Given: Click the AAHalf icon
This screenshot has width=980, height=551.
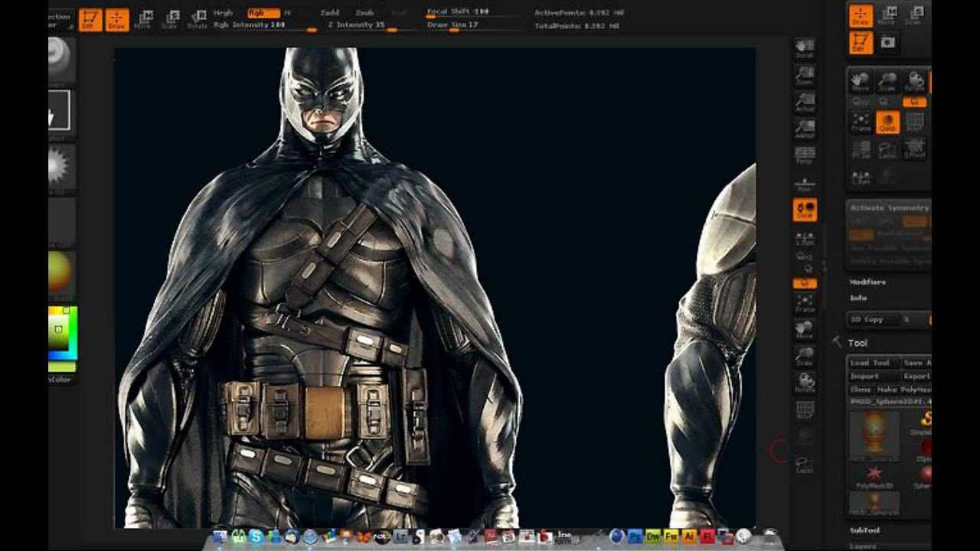Looking at the screenshot, I should (805, 129).
